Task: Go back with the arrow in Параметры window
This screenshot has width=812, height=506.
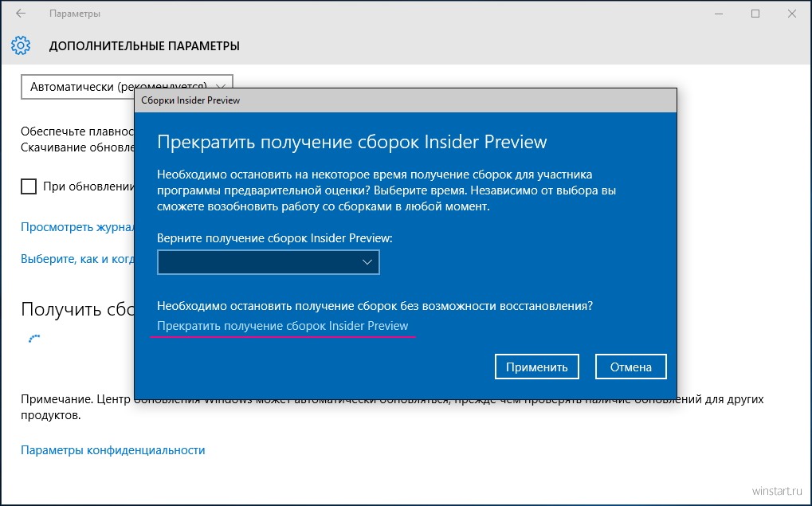Action: coord(21,14)
